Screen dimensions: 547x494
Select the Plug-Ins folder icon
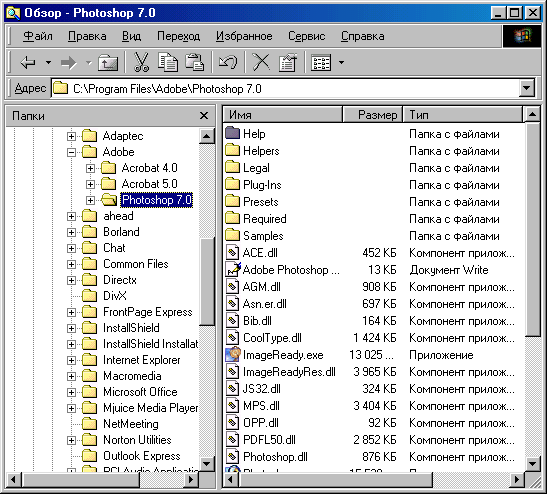(x=232, y=185)
